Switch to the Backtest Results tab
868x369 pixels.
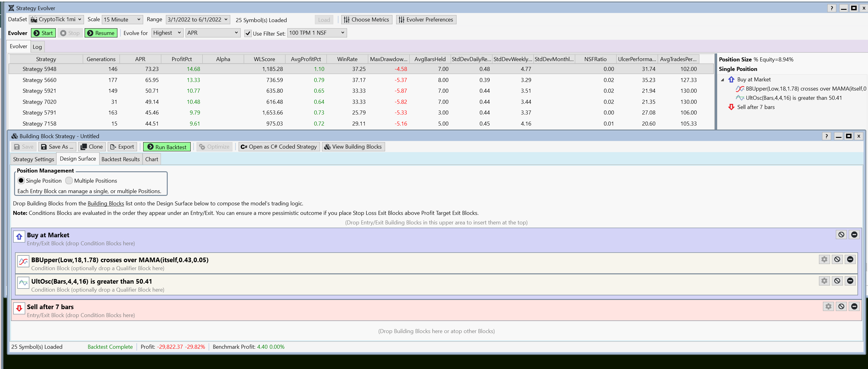pyautogui.click(x=120, y=159)
